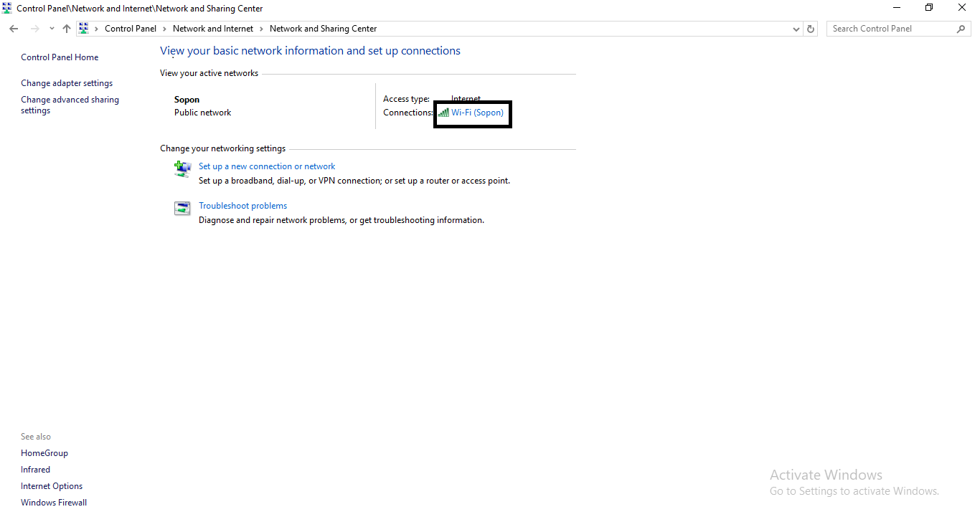980x522 pixels.
Task: Select the Control Panel breadcrumb
Action: 131,29
